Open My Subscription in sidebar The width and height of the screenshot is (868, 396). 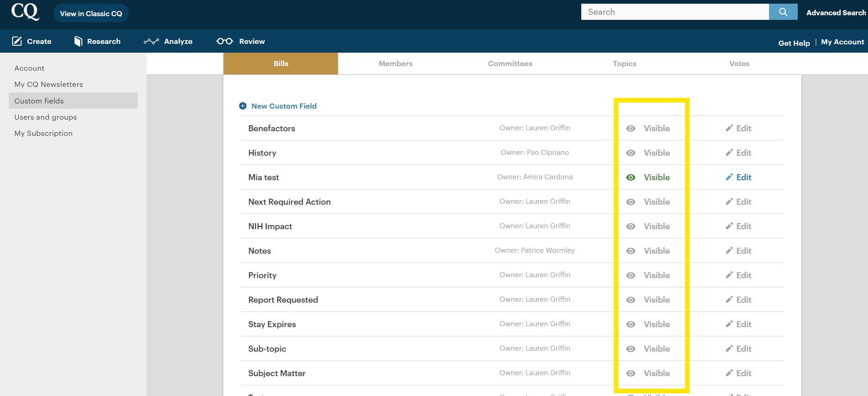click(x=43, y=134)
